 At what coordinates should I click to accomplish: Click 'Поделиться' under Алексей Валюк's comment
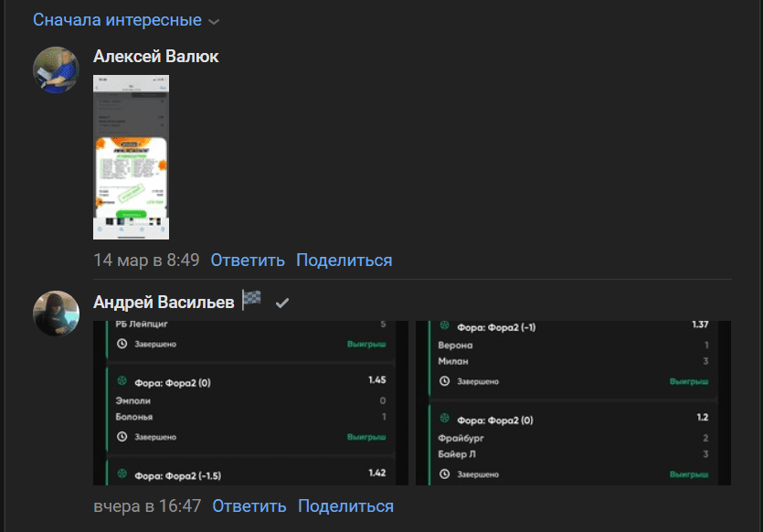click(x=344, y=260)
